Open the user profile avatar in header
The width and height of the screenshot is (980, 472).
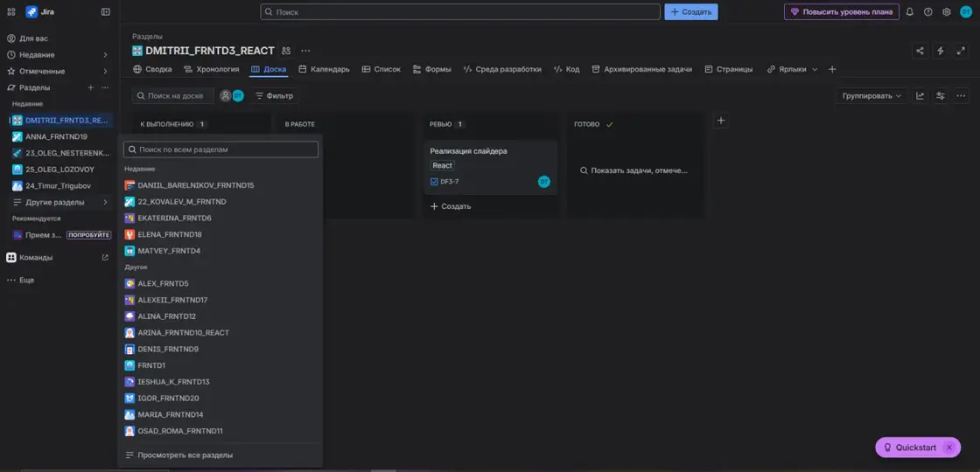(x=966, y=12)
